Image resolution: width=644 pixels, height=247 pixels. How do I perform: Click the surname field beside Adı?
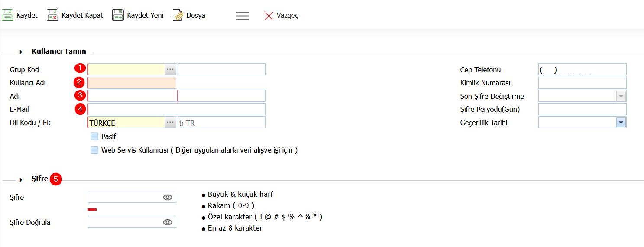click(222, 96)
